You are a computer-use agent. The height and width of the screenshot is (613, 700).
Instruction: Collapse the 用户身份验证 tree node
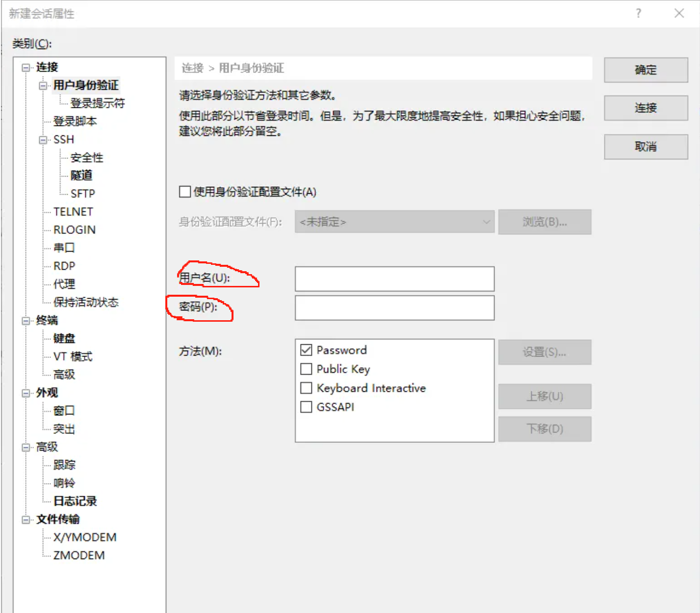coord(43,86)
